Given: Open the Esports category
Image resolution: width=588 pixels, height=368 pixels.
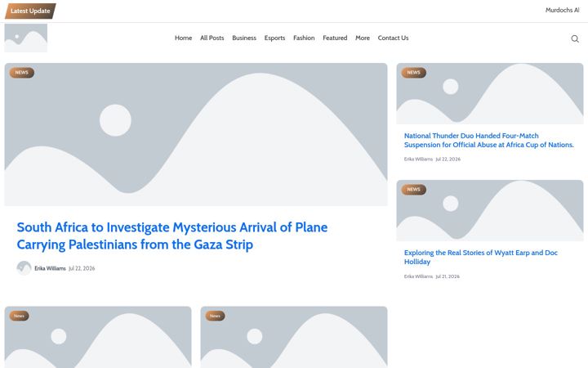Looking at the screenshot, I should (x=274, y=38).
